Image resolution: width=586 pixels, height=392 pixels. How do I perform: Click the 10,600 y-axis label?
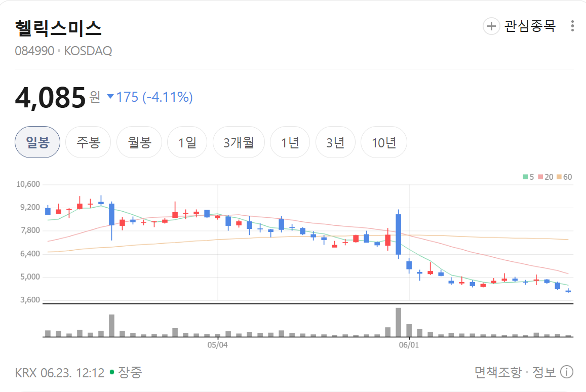pyautogui.click(x=28, y=184)
